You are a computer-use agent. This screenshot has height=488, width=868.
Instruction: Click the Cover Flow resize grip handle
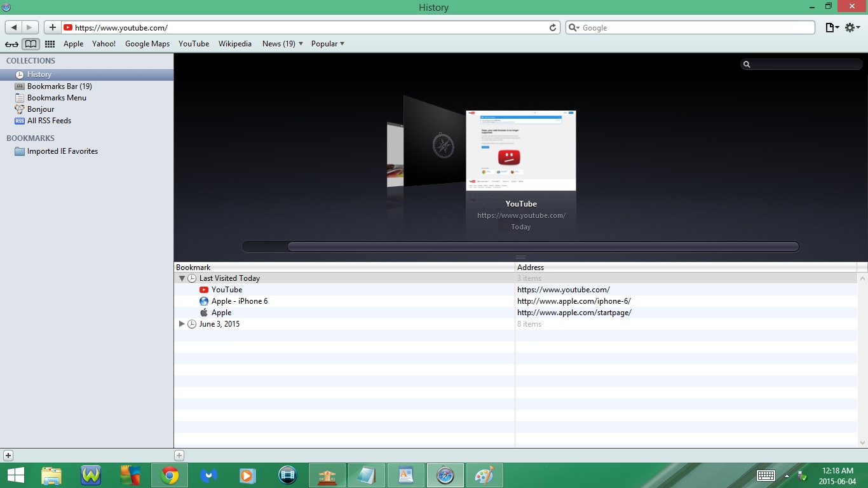pos(520,257)
